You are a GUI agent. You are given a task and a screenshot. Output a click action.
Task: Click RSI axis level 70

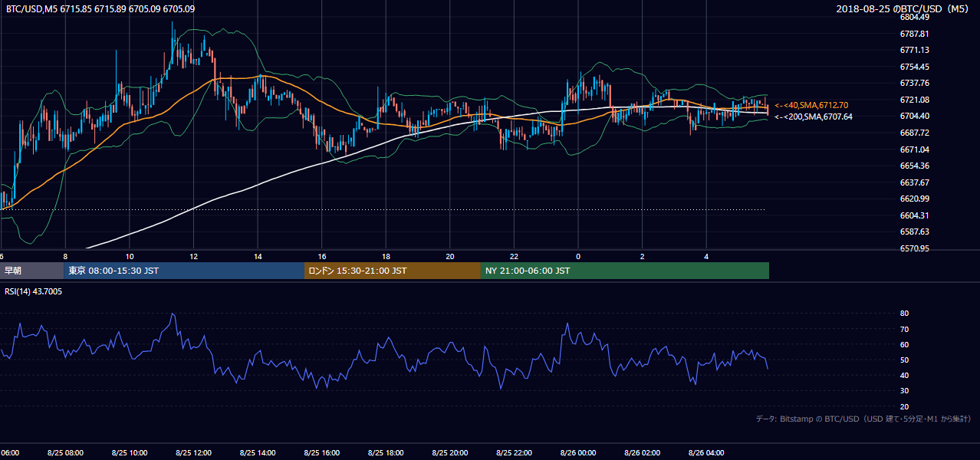(904, 329)
